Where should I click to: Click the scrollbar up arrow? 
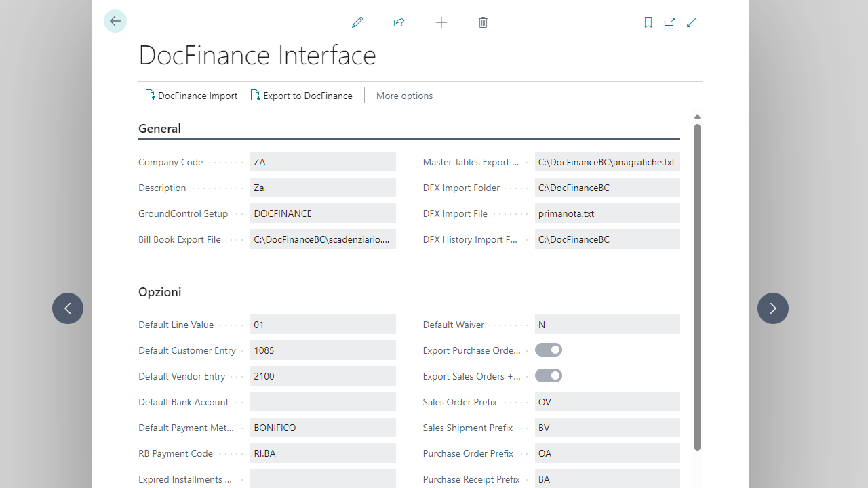click(697, 117)
